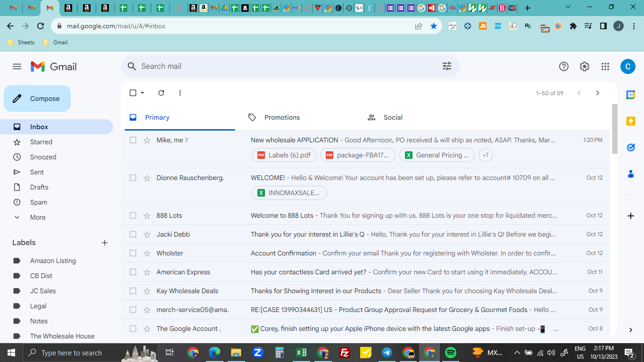This screenshot has height=362, width=644.
Task: Open Gmail Settings gear icon
Action: coord(585,66)
